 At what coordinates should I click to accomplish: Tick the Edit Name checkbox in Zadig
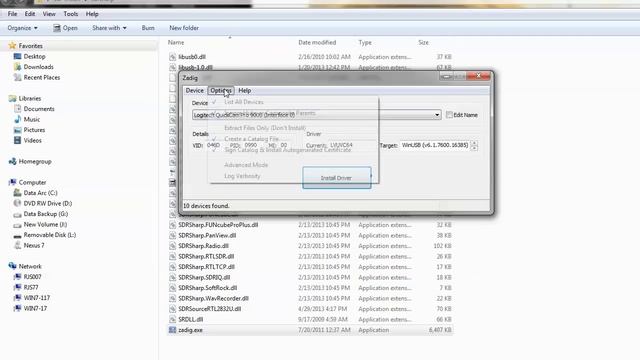click(x=449, y=115)
